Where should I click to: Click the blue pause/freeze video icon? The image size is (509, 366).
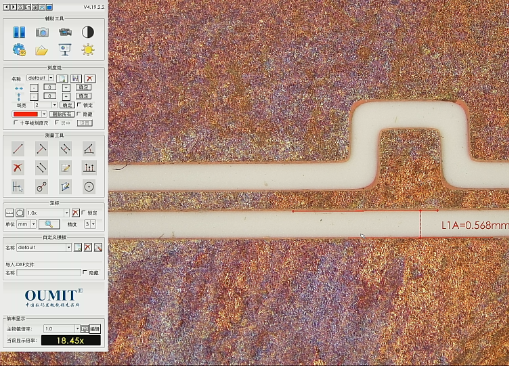pos(19,32)
